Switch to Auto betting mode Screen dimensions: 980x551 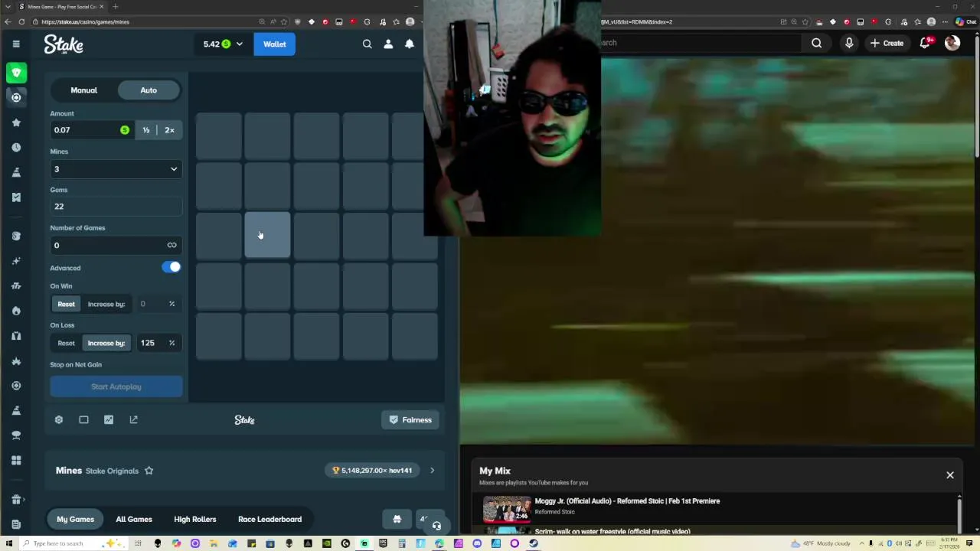point(149,90)
